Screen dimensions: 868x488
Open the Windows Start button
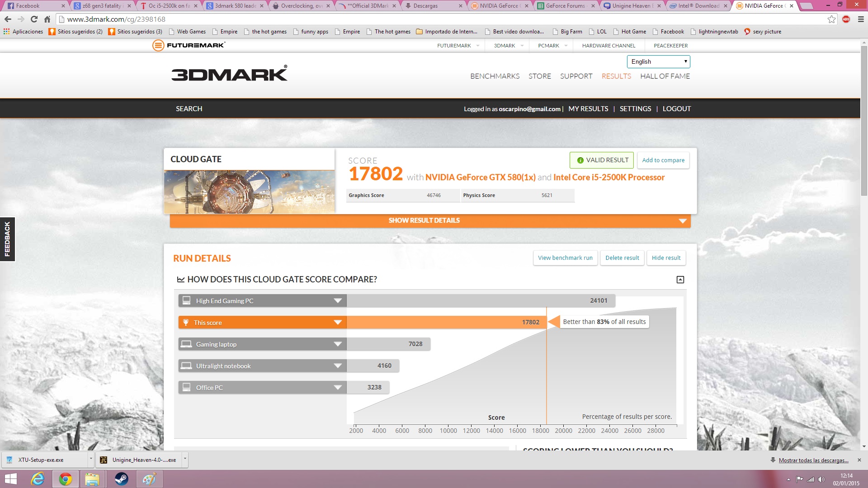[x=10, y=479]
